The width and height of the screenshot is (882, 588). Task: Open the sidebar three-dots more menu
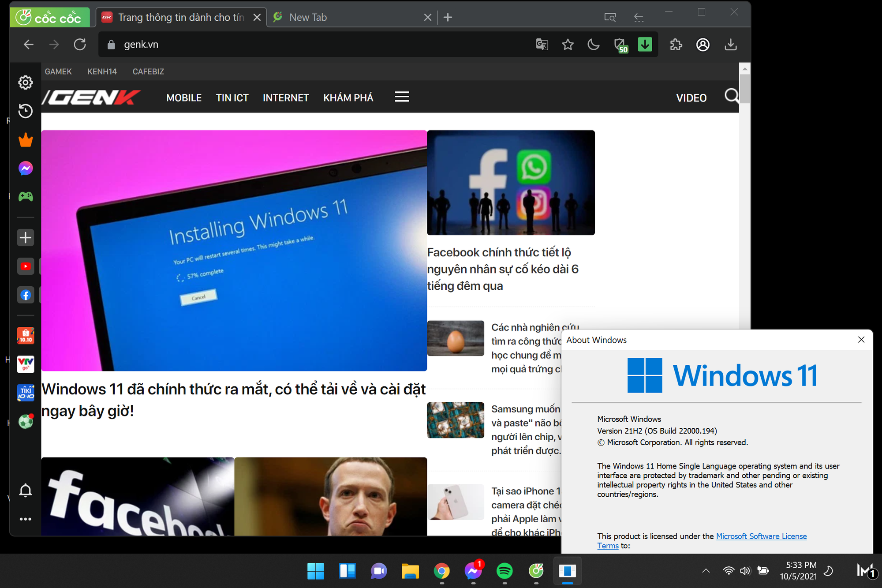coord(26,519)
